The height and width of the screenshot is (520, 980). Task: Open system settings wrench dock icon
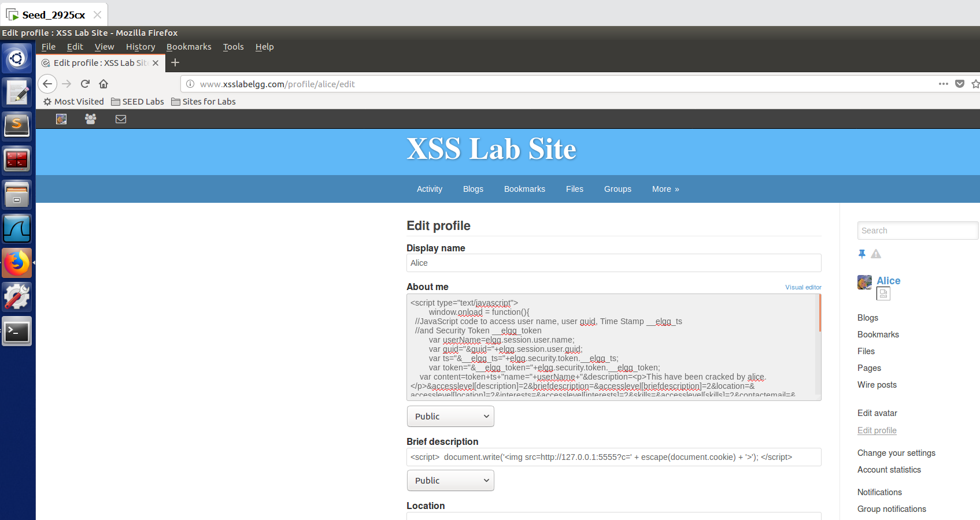(x=17, y=297)
